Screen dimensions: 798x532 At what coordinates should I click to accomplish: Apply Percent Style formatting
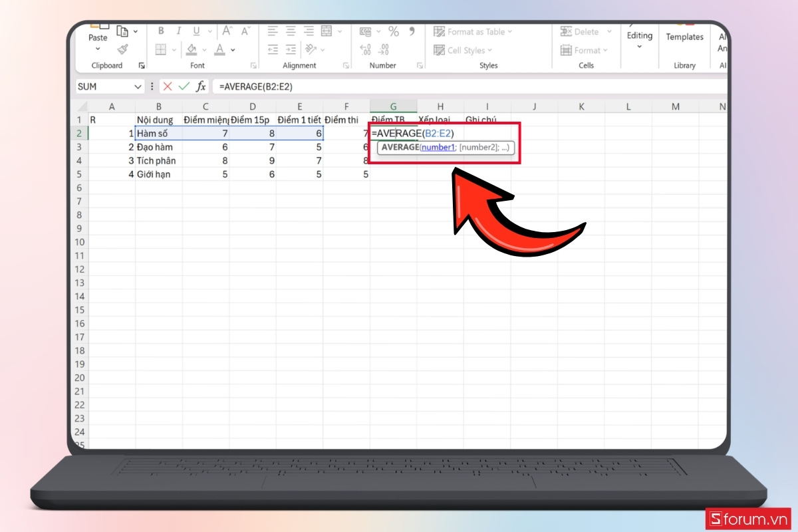pos(394,31)
